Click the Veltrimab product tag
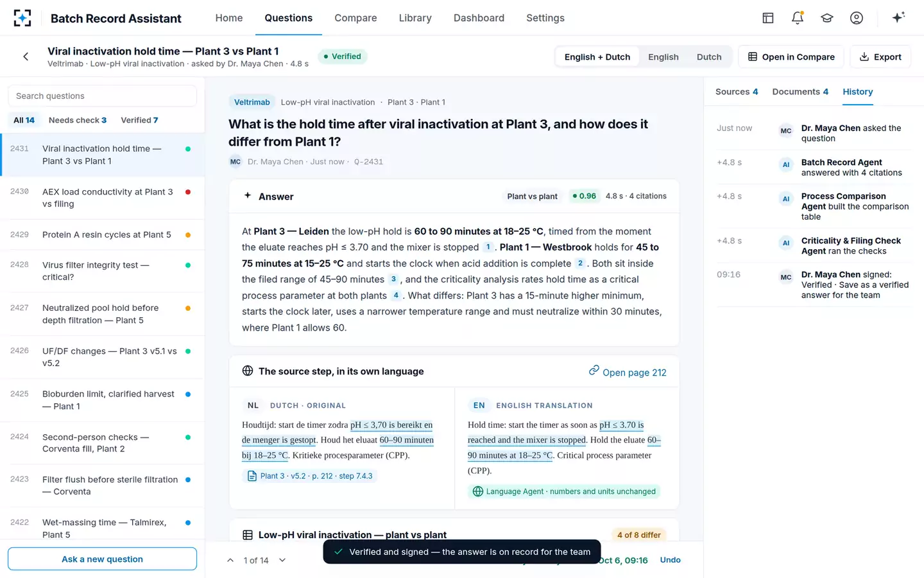Image resolution: width=924 pixels, height=578 pixels. coord(252,102)
